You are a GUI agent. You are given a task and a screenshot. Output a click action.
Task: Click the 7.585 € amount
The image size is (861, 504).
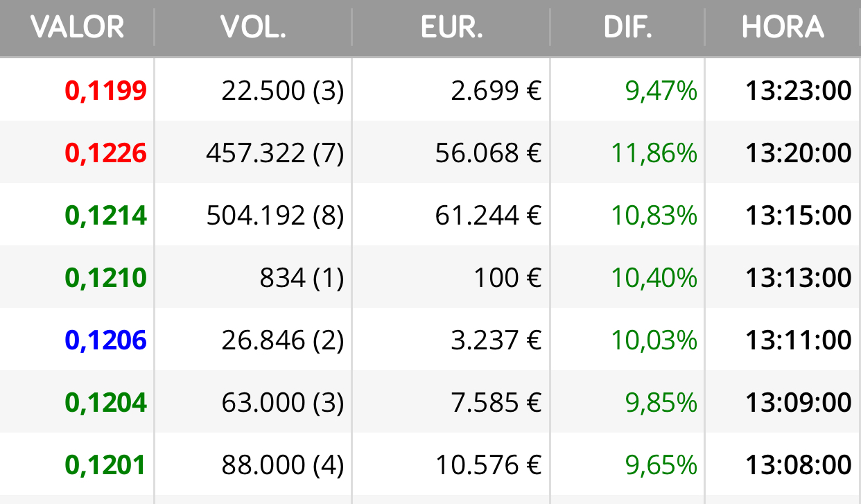(496, 403)
